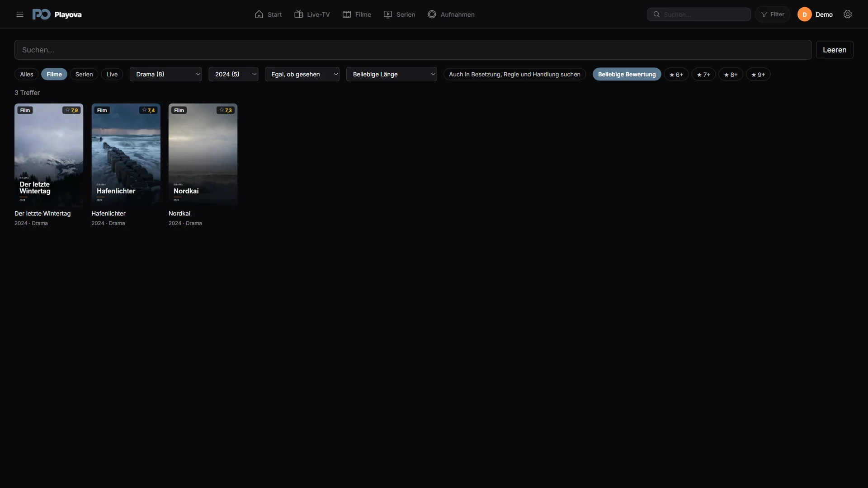Viewport: 868px width, 488px height.
Task: Select the 7+ star rating filter
Action: click(x=703, y=74)
